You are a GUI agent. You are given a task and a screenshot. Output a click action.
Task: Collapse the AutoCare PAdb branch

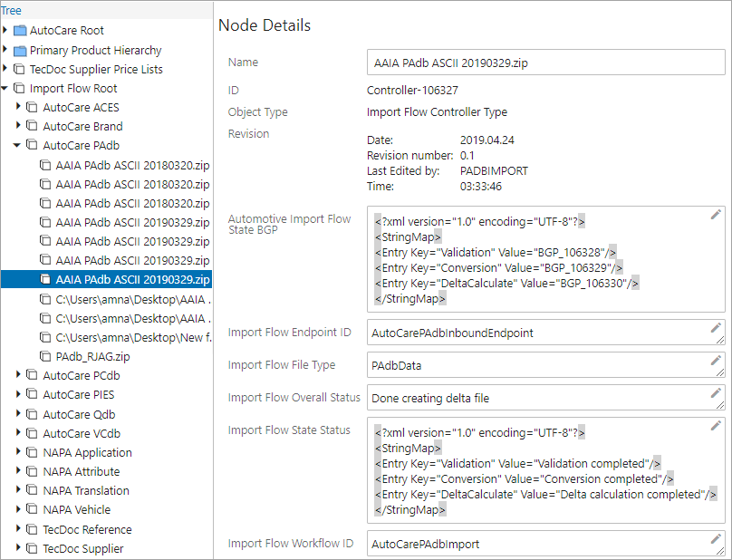point(17,145)
